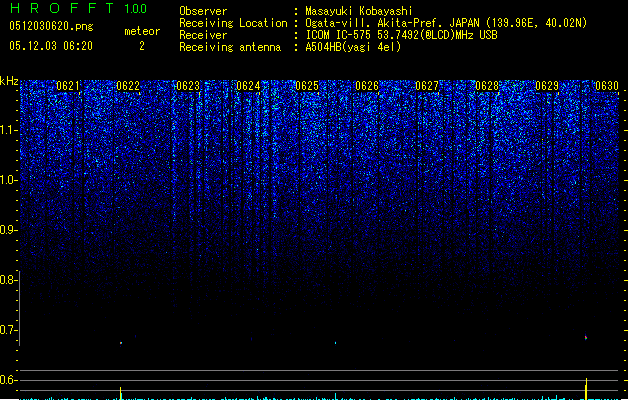Click the 0630 time marker

[607, 86]
